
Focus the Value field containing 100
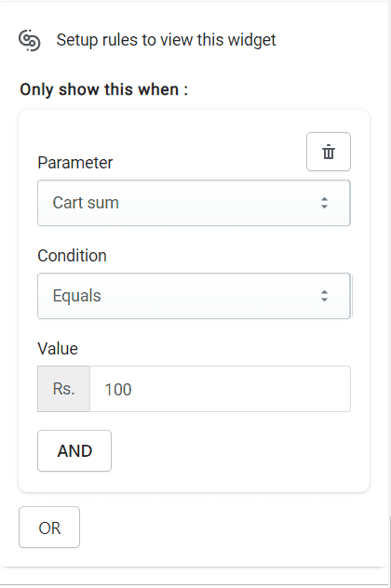(x=221, y=389)
